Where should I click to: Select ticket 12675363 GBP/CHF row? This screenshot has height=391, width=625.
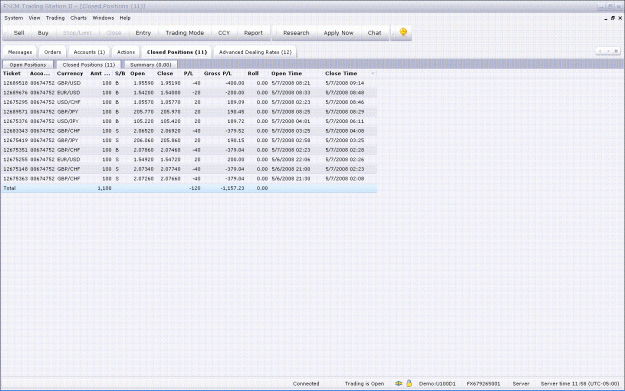tap(189, 179)
